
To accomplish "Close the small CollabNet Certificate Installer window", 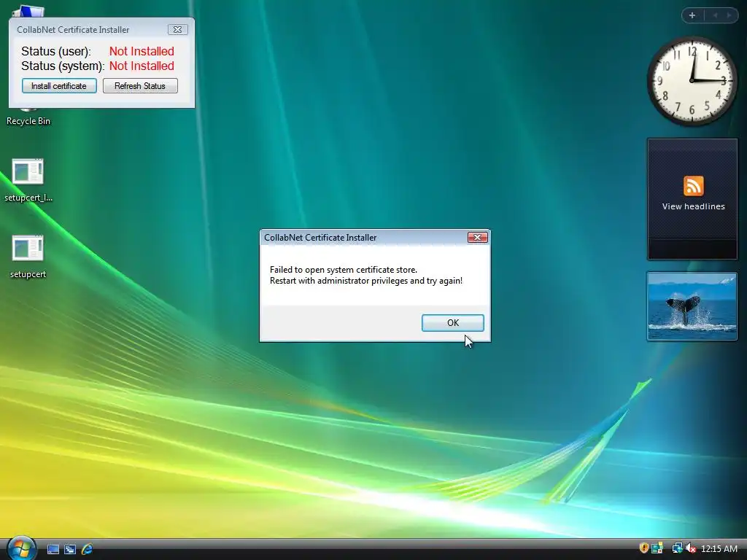I will tap(178, 29).
